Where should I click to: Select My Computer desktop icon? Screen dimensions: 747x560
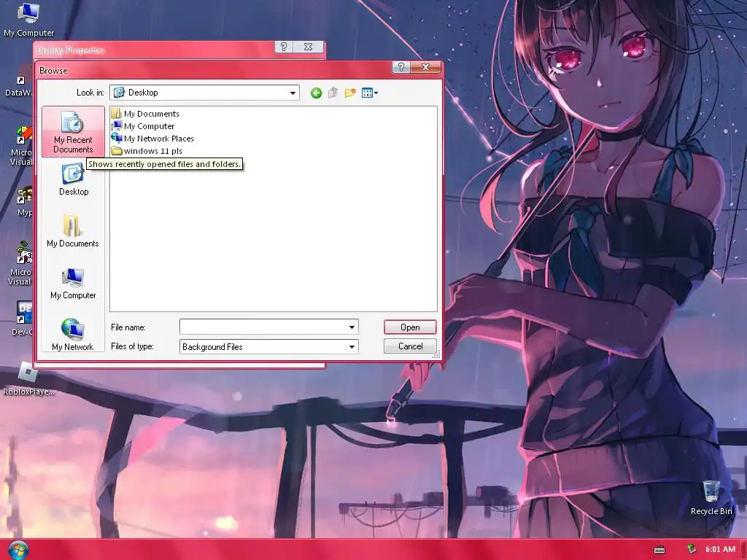tap(28, 20)
